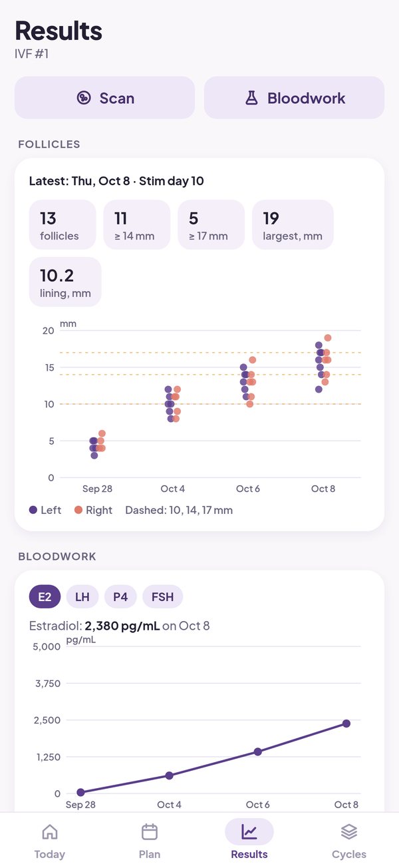Click the coral Right legend dot
This screenshot has height=868, width=399.
click(78, 510)
